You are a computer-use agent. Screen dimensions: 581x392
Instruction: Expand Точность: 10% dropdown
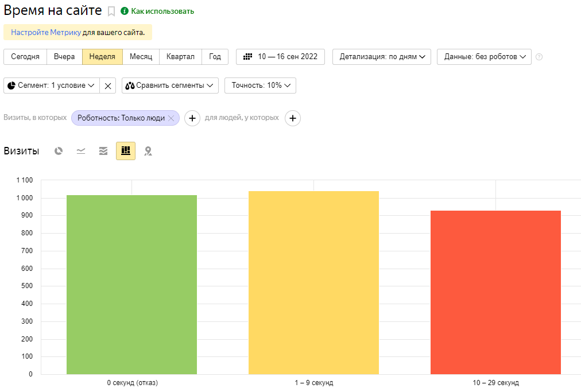pos(260,86)
